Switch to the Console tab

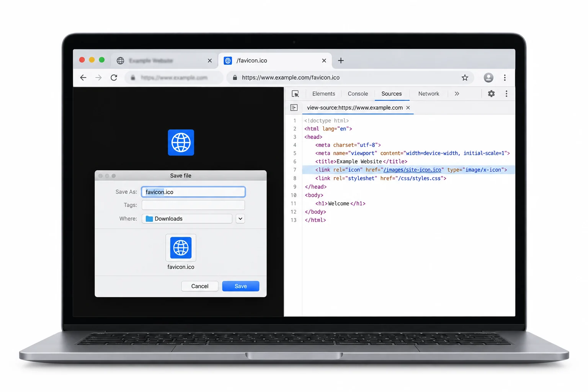coord(358,94)
